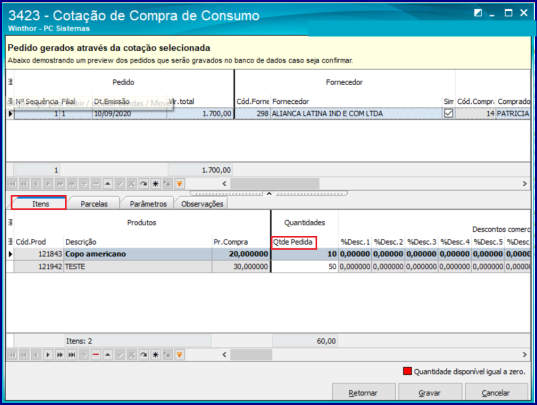Click the edit (up triangle) icon in the Itens navigator
Image resolution: width=537 pixels, height=405 pixels.
coord(108,355)
